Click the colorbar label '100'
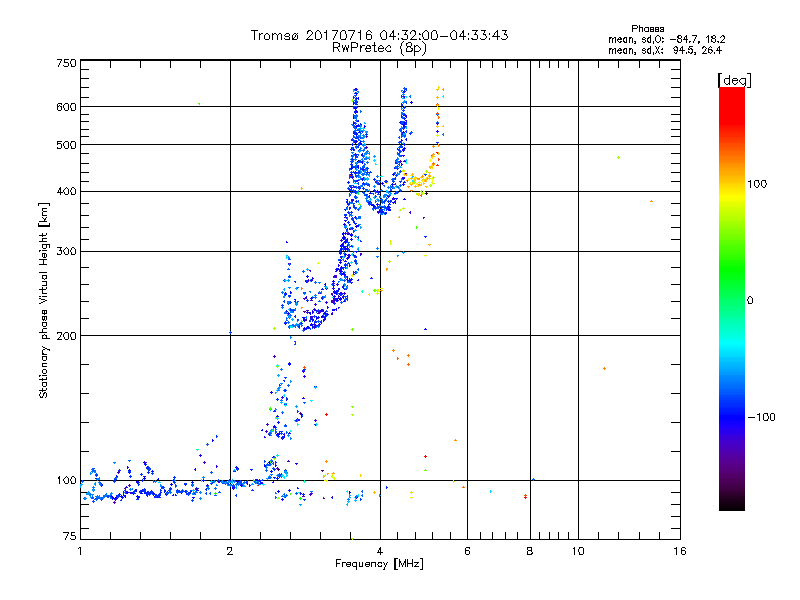 (x=757, y=184)
